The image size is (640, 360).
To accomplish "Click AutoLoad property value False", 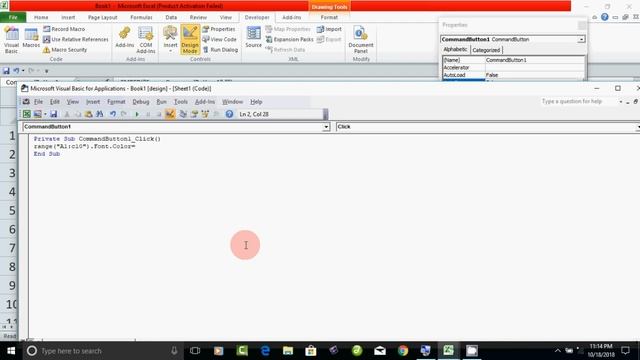I will pos(534,75).
